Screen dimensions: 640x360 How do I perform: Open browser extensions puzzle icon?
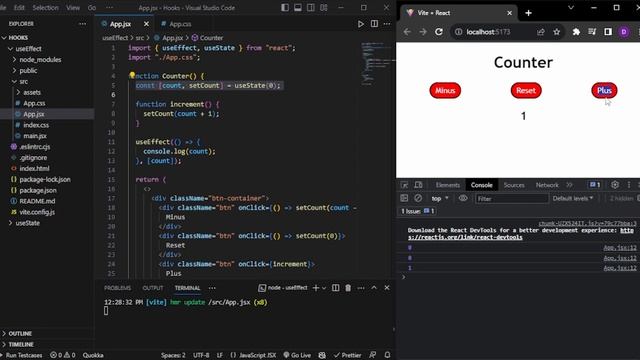tap(576, 32)
